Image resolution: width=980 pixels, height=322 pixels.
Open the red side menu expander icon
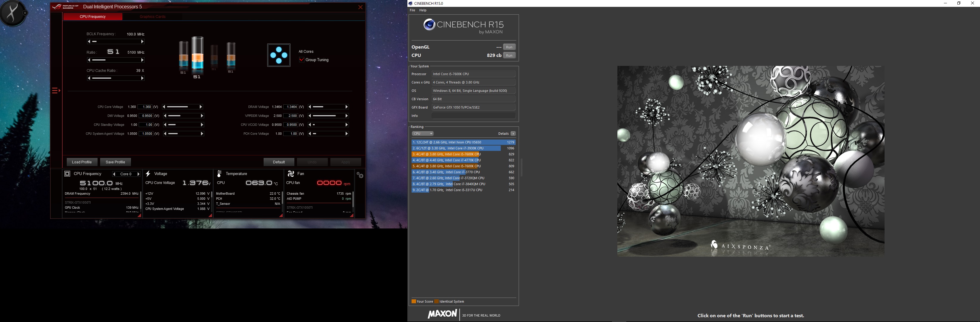click(56, 90)
